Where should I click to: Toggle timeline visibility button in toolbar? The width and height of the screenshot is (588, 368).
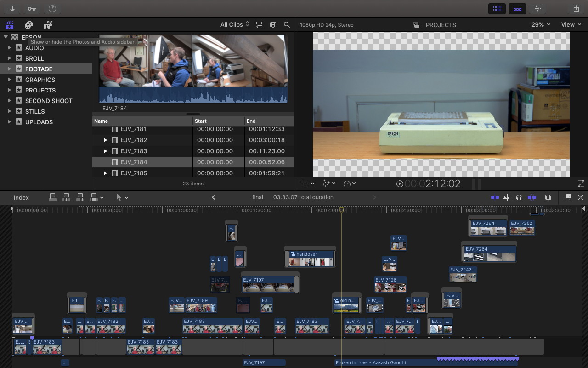point(517,9)
